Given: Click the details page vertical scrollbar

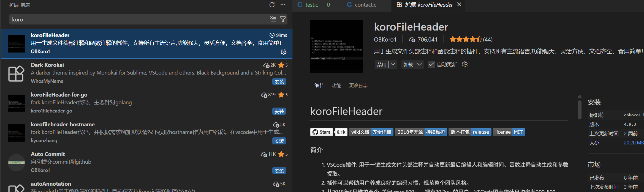Looking at the screenshot, I should click(x=580, y=109).
